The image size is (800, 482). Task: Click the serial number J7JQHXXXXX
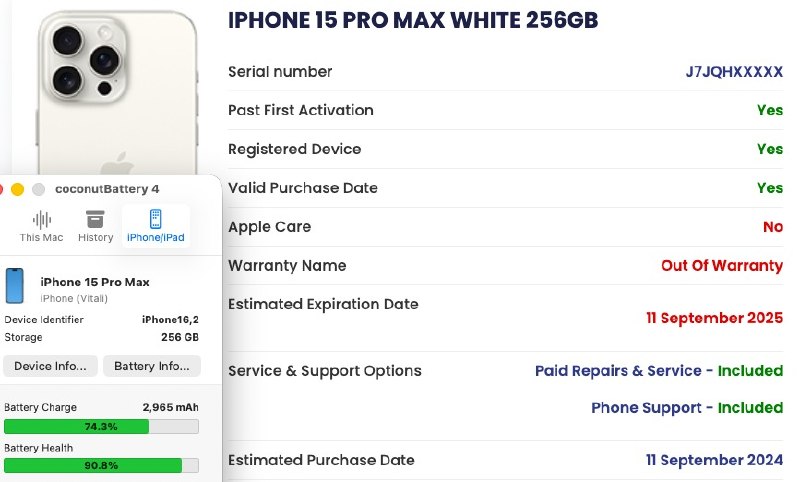pyautogui.click(x=733, y=72)
